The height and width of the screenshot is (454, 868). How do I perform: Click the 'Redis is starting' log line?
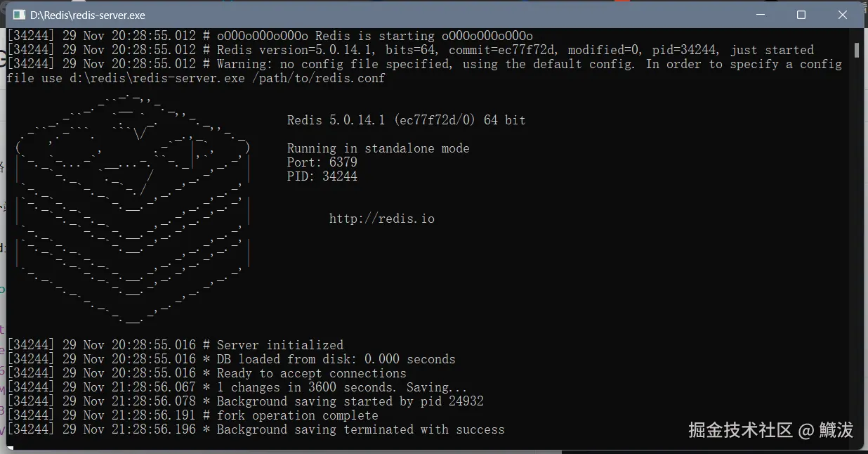pyautogui.click(x=270, y=36)
